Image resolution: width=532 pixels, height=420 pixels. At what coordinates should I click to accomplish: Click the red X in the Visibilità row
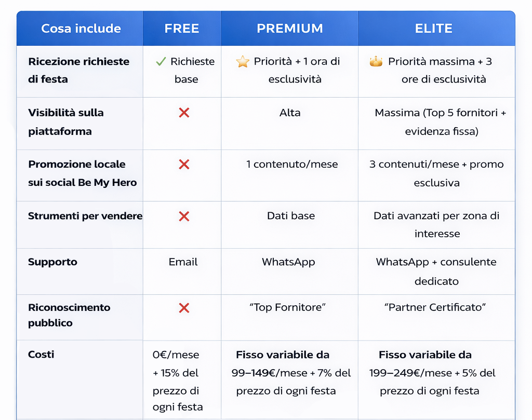coord(184,113)
